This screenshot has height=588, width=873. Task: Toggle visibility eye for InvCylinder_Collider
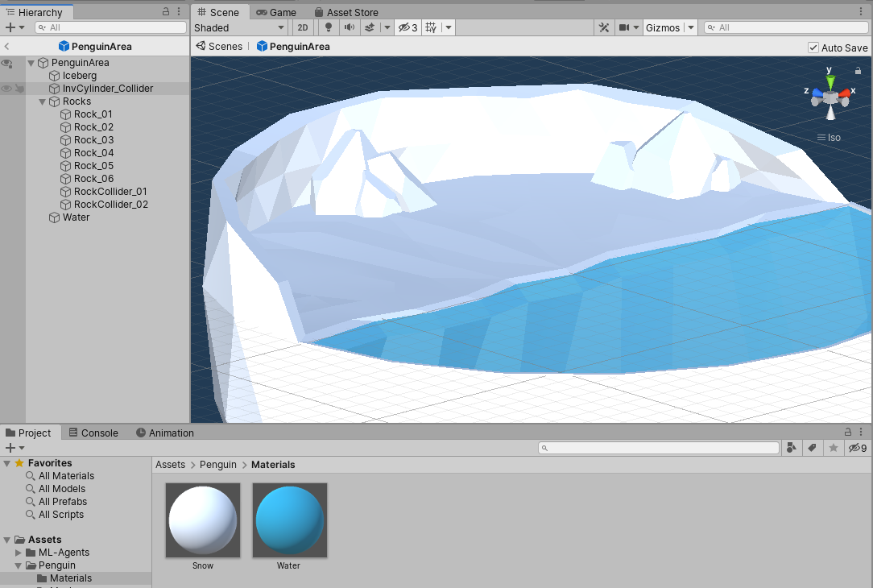(x=6, y=89)
